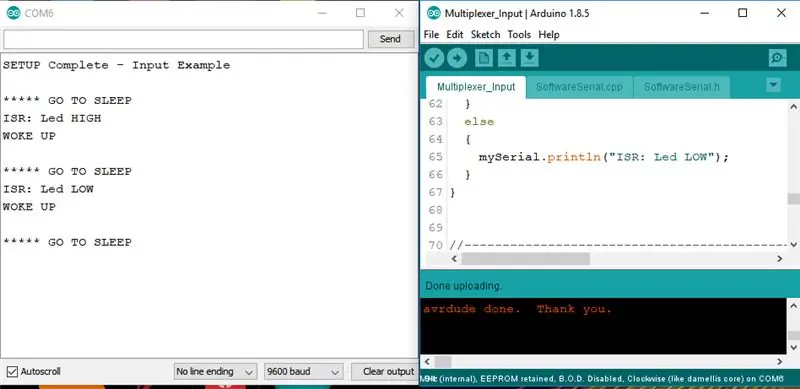The image size is (800, 389).
Task: Toggle the Autoscroll checkbox
Action: coord(12,371)
